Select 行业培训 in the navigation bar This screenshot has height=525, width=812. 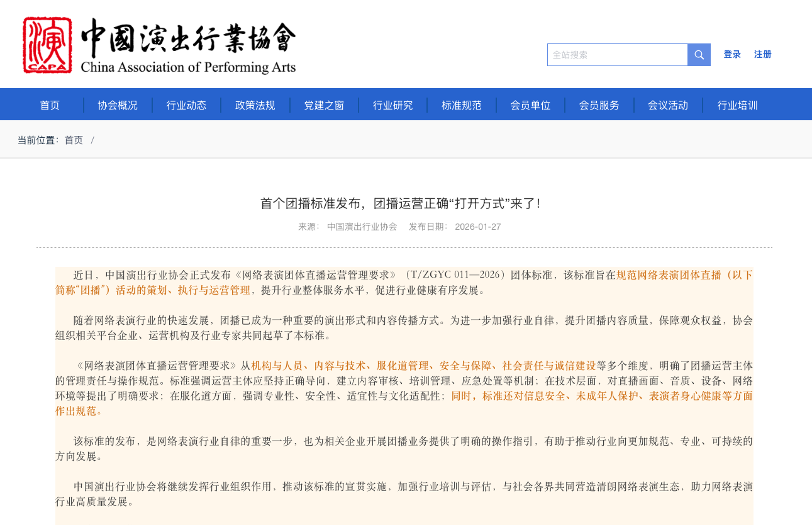point(737,105)
